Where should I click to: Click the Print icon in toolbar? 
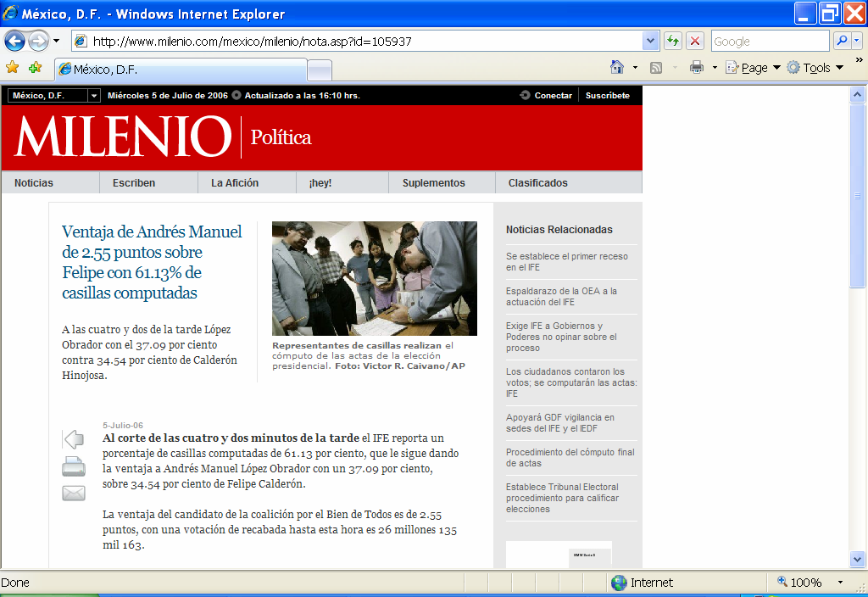pyautogui.click(x=697, y=68)
